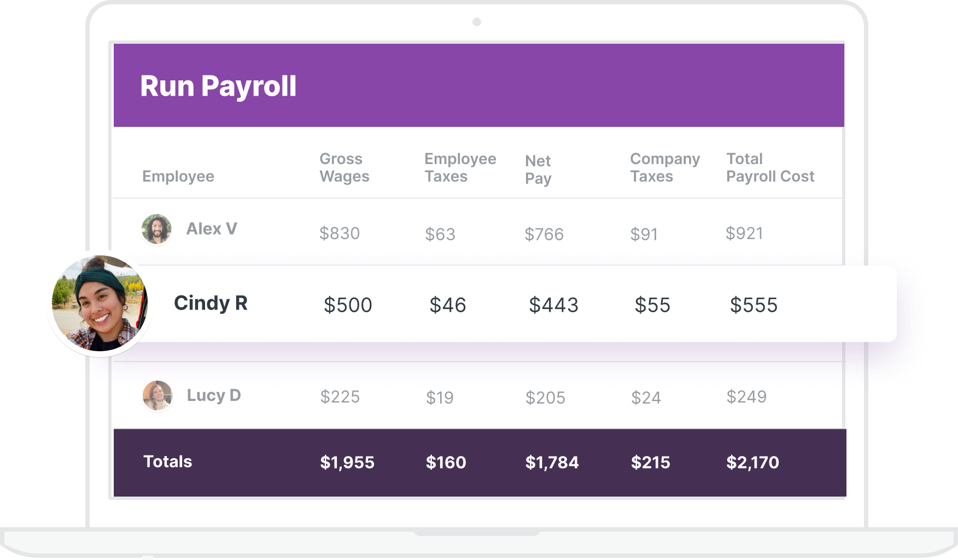Click the Totals row label
Viewport: 958px width, 560px height.
(168, 462)
